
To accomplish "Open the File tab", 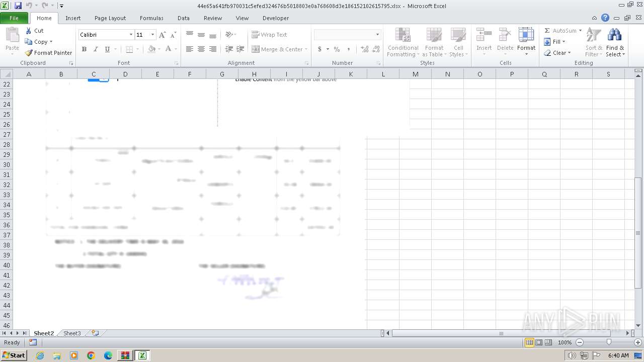I will tap(14, 18).
